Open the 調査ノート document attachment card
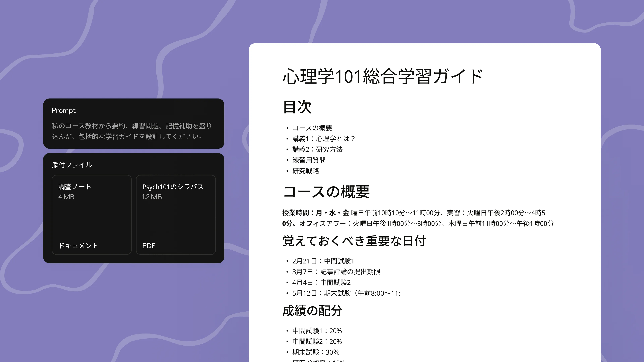644x362 pixels. (92, 215)
